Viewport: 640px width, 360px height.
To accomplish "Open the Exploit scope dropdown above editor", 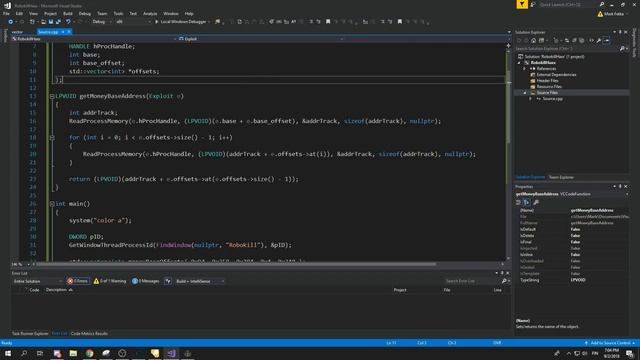I will pyautogui.click(x=261, y=39).
